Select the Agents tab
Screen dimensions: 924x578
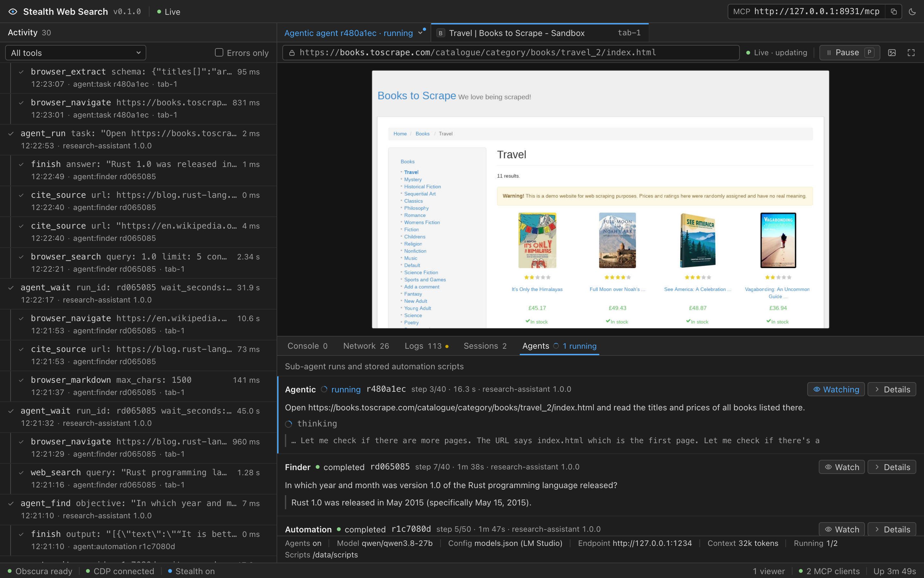point(559,346)
